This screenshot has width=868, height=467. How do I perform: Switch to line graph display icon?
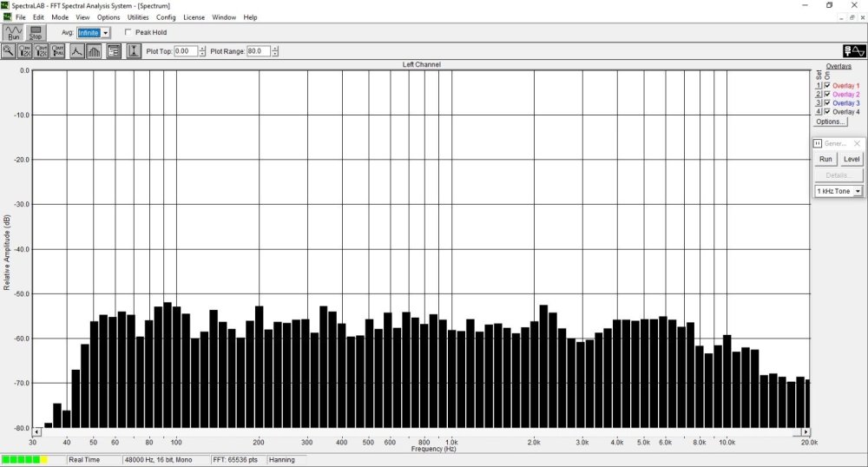tap(76, 51)
